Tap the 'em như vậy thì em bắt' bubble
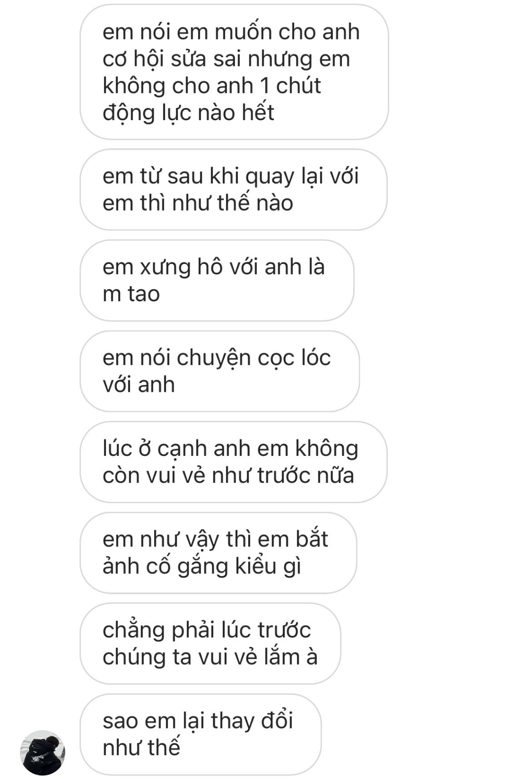The height and width of the screenshot is (783, 532). [218, 553]
